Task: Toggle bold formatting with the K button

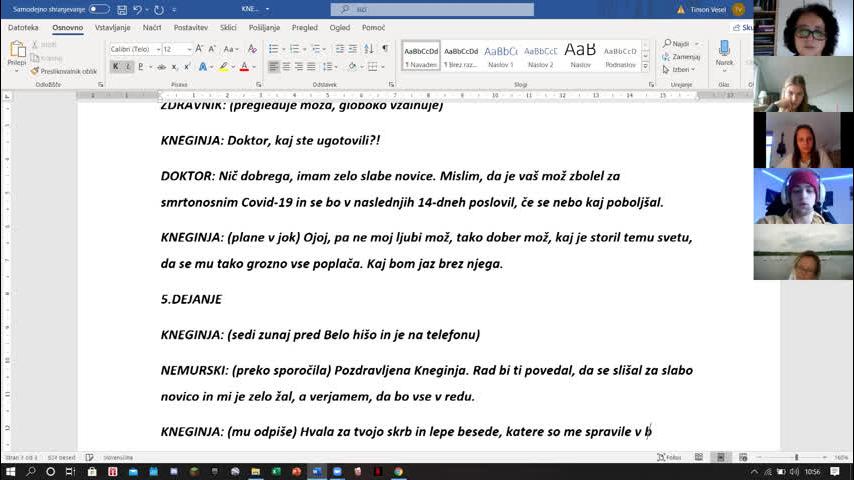Action: (115, 67)
